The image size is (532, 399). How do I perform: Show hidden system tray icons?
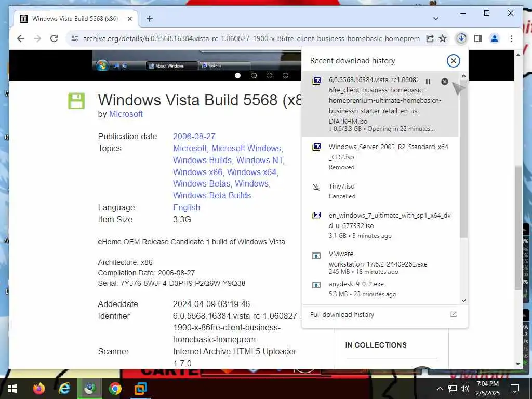coord(440,389)
